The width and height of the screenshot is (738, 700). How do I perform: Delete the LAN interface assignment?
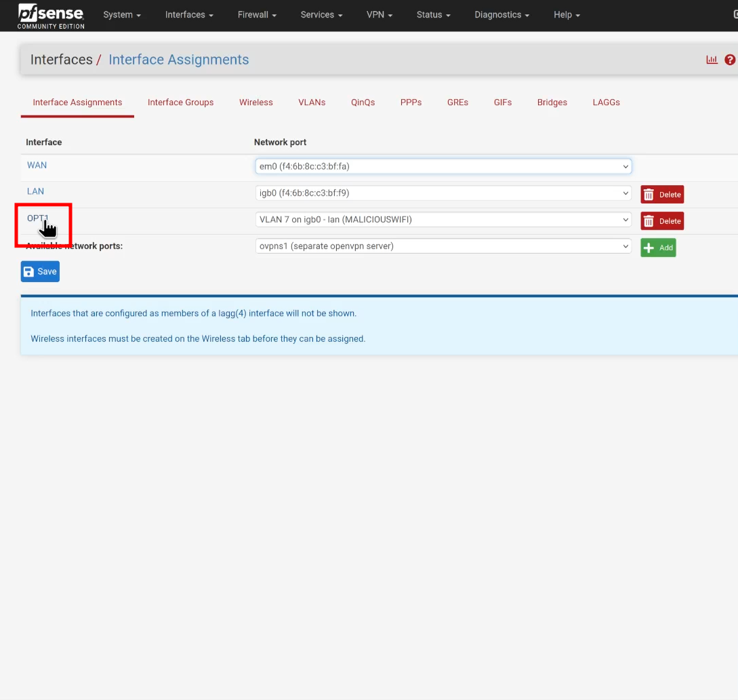661,194
